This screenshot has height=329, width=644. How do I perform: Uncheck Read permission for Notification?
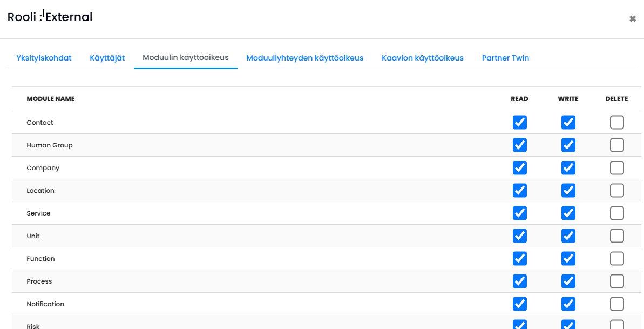tap(519, 304)
